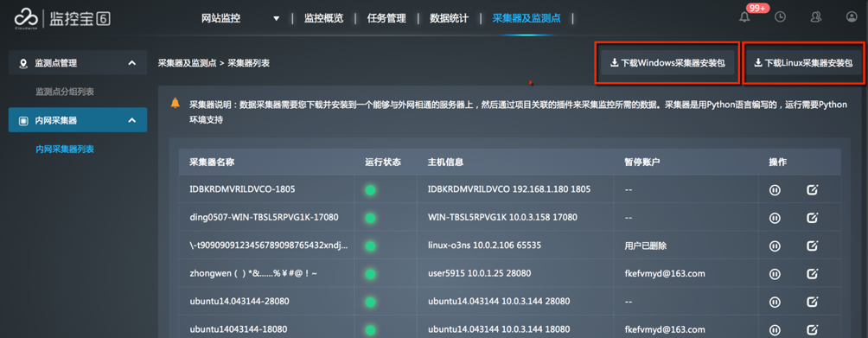Click the 运行状态 column header
This screenshot has width=868, height=338.
tap(383, 163)
